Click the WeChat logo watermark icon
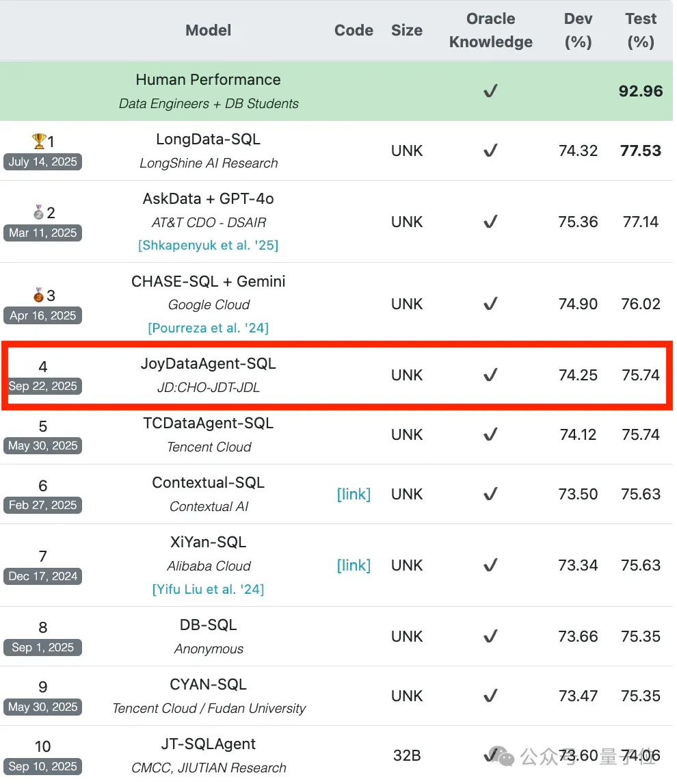The image size is (677, 784). coord(502,755)
